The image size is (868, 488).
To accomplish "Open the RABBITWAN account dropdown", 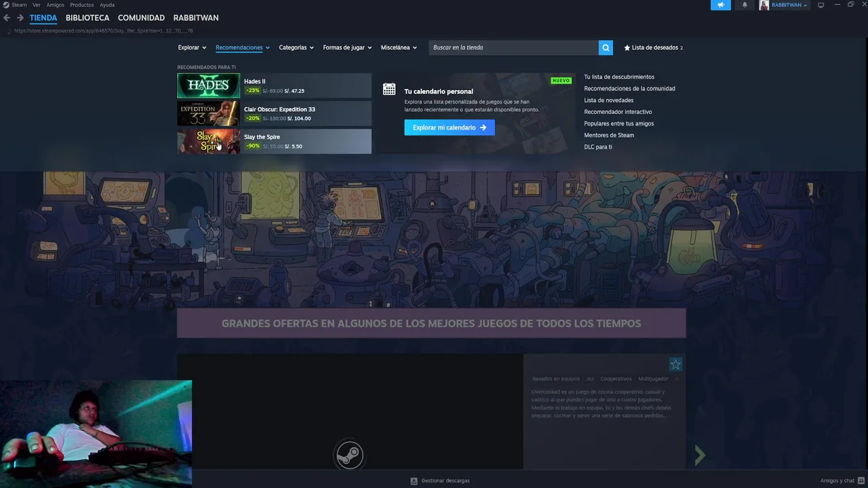I will [x=789, y=5].
